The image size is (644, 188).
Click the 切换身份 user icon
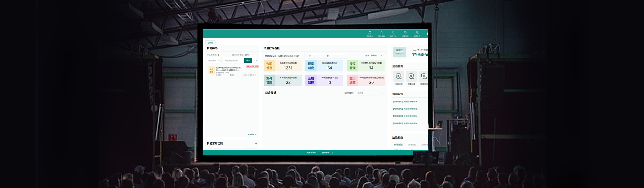coord(417,33)
